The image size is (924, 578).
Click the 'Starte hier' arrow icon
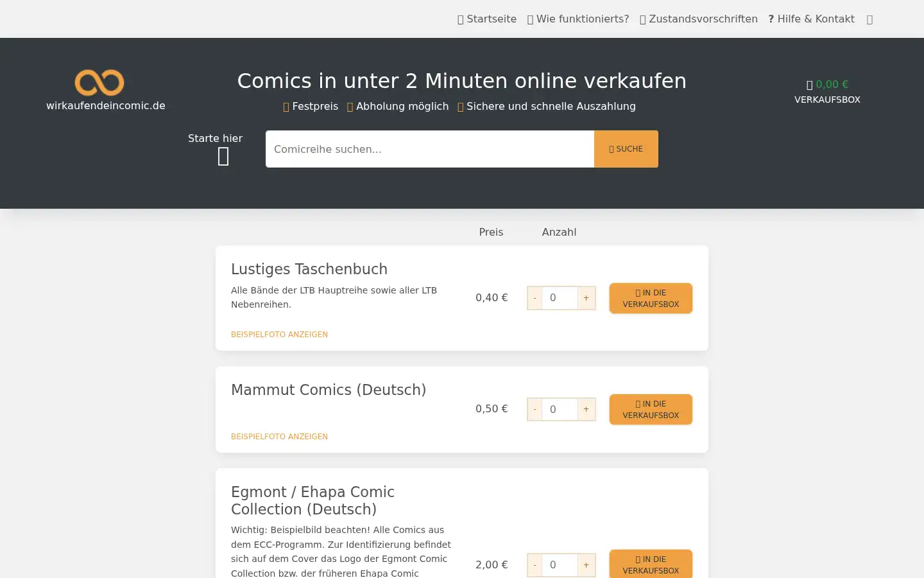[223, 157]
